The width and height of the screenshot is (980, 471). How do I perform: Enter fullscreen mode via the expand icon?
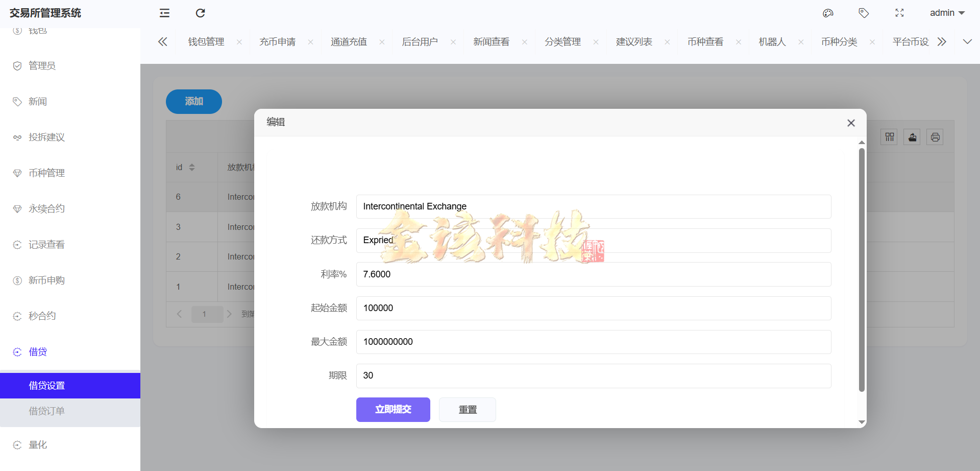point(900,13)
